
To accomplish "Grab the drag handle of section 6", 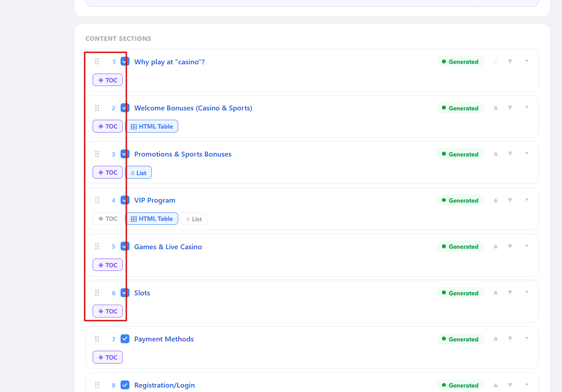I will point(97,293).
